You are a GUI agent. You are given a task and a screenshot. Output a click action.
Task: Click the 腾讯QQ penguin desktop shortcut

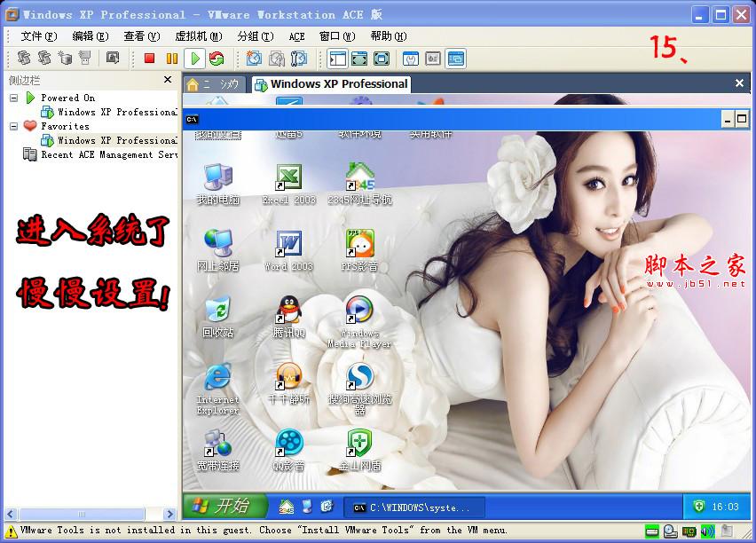(x=288, y=317)
